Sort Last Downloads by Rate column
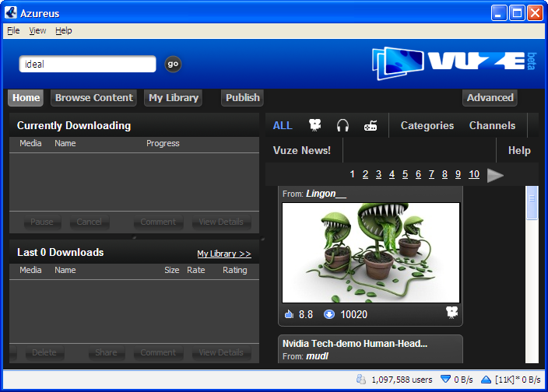The height and width of the screenshot is (392, 548). pyautogui.click(x=195, y=270)
